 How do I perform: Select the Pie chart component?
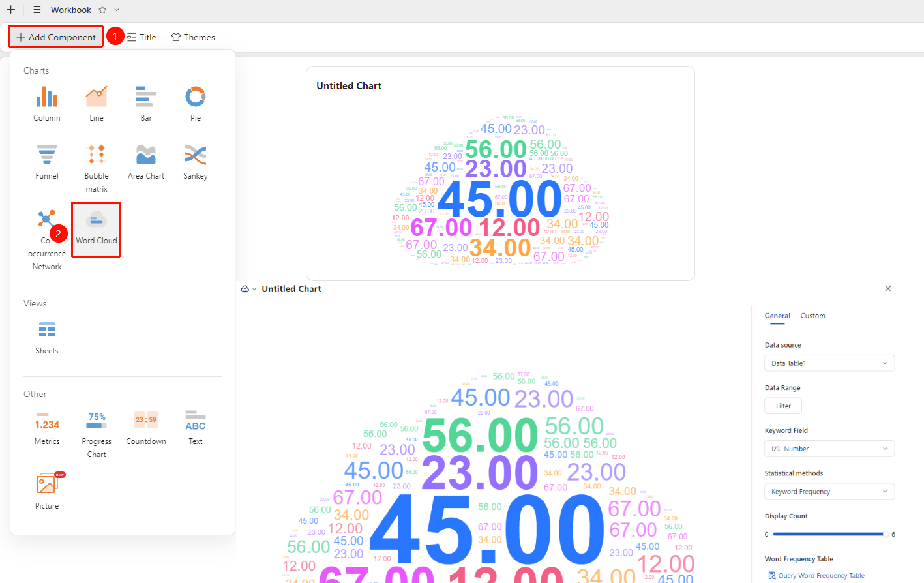(x=196, y=104)
